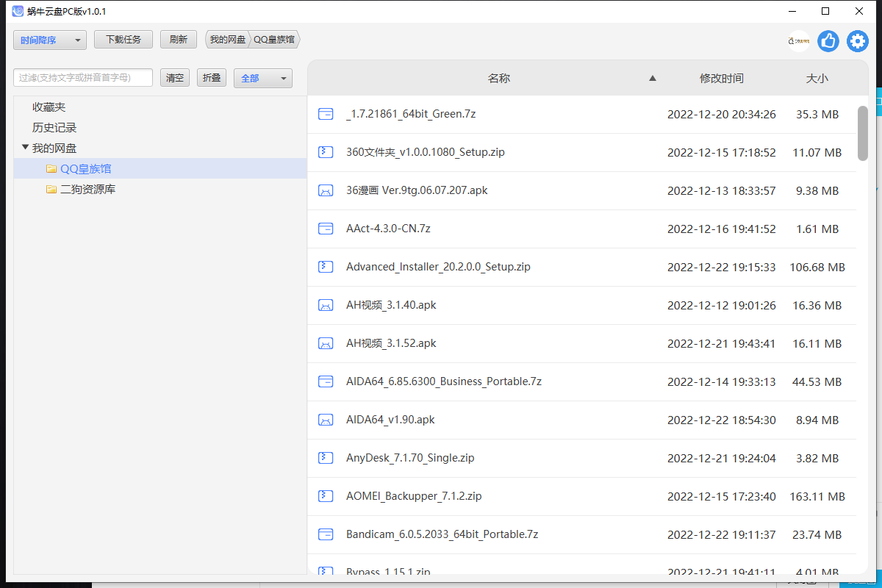Click the user avatar in the top right

pyautogui.click(x=797, y=41)
